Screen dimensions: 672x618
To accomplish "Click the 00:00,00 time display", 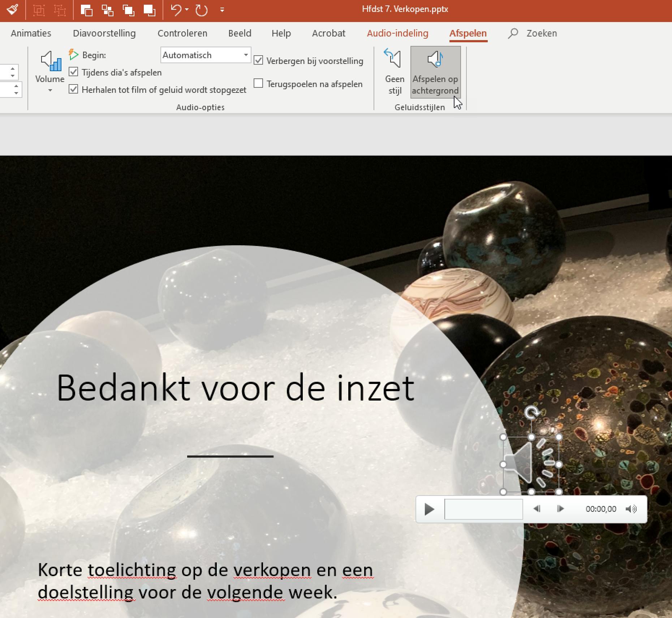I will pyautogui.click(x=601, y=509).
